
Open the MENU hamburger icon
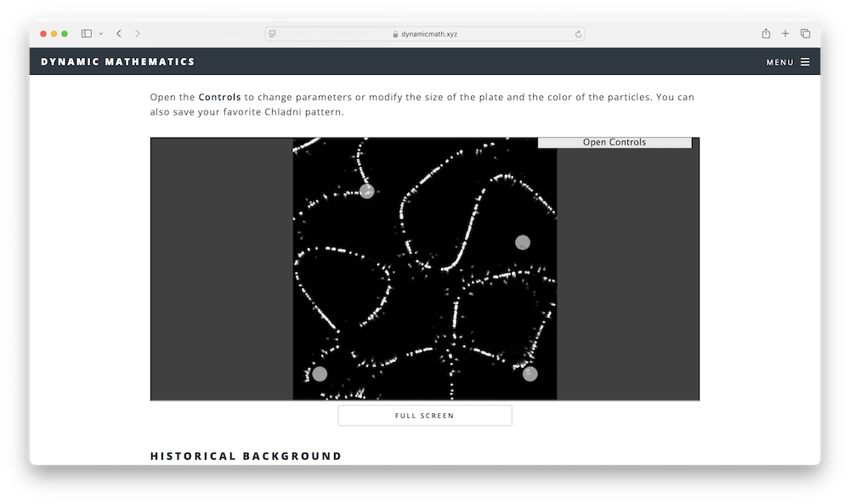[x=805, y=62]
